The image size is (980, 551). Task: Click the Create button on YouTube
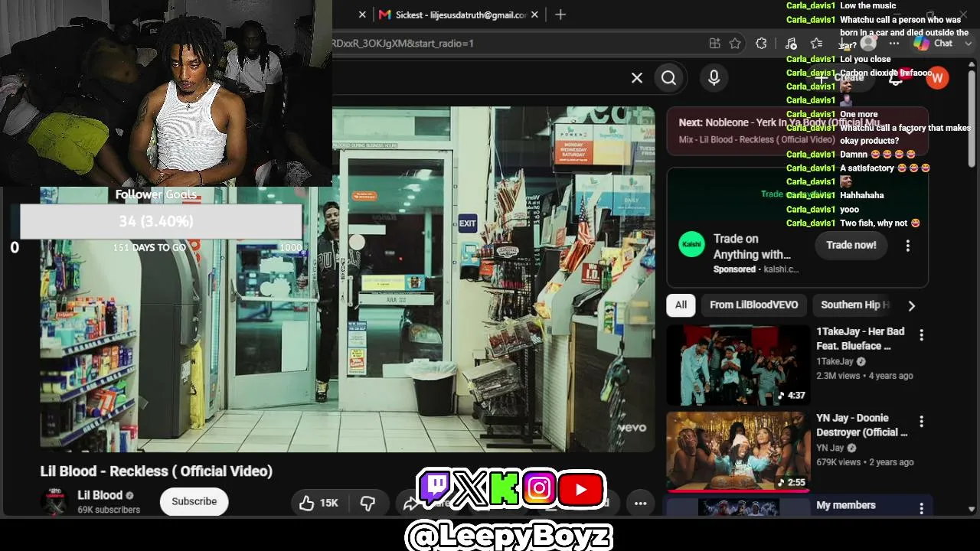tap(841, 78)
